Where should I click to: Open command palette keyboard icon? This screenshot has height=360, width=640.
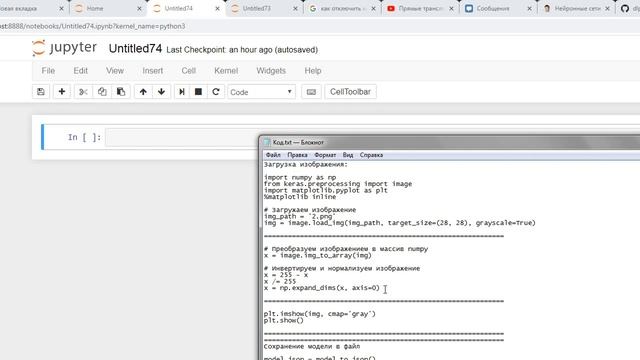[x=311, y=92]
